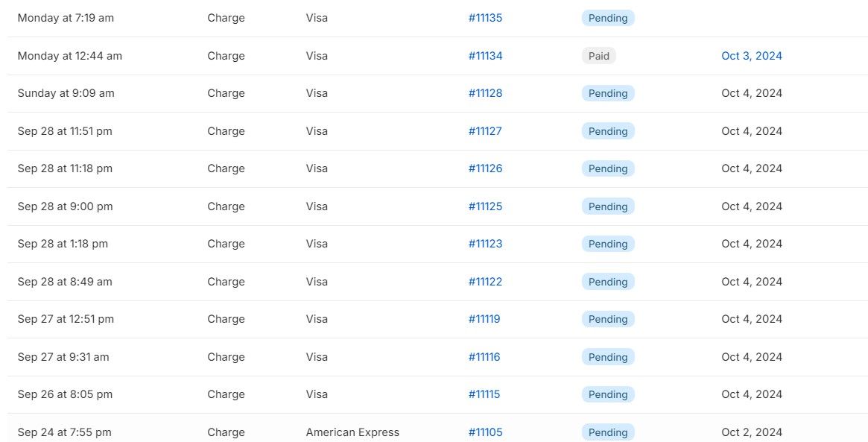The height and width of the screenshot is (442, 868).
Task: Select order link #11126
Action: tap(485, 168)
